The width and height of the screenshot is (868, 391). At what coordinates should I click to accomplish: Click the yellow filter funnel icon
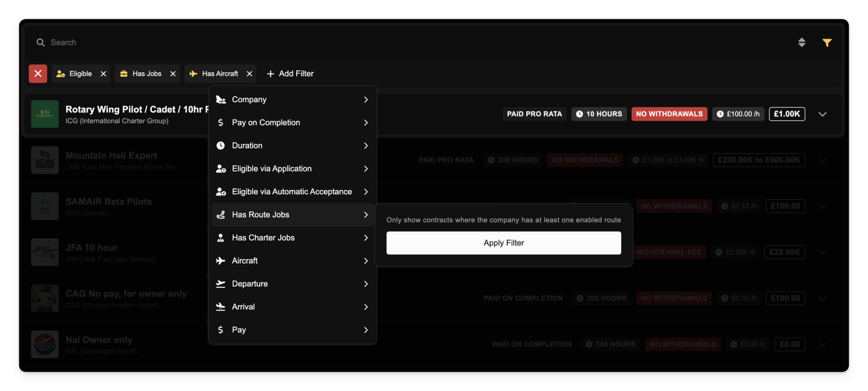(x=826, y=43)
